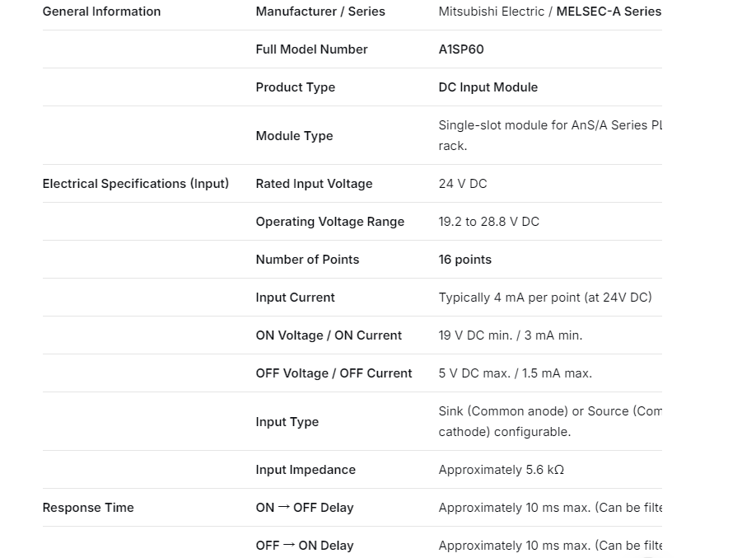Select the A1SP60 model number value
Viewport: 756px width, 558px height.
tap(461, 49)
